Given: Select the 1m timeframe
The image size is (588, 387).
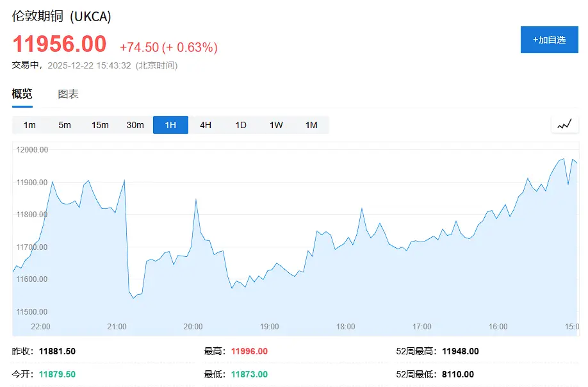Looking at the screenshot, I should [x=29, y=125].
